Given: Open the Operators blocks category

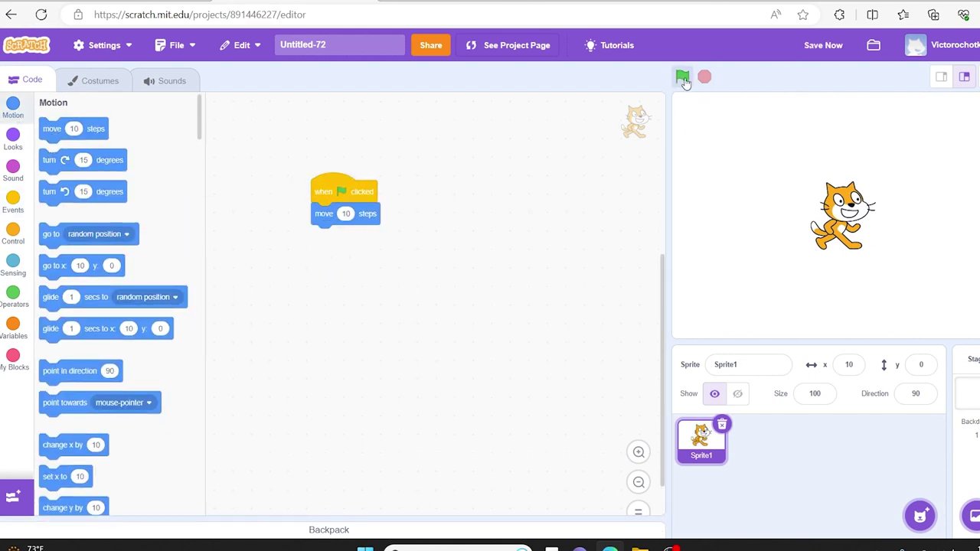Looking at the screenshot, I should click(13, 296).
